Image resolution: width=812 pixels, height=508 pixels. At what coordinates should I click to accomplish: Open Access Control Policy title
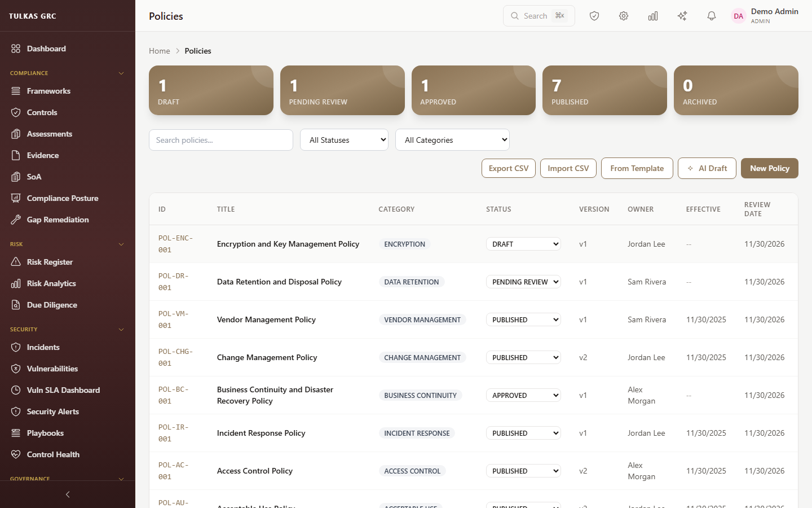[255, 471]
